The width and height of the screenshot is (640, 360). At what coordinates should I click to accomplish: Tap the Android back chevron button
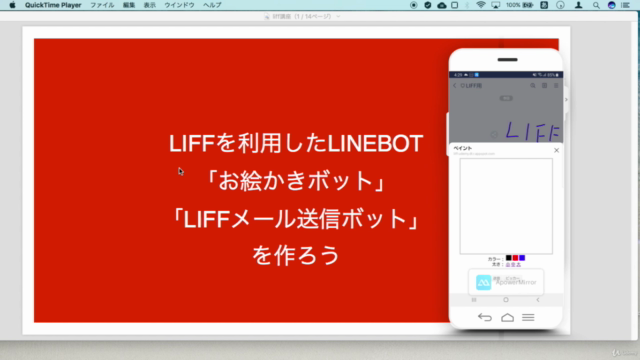click(538, 300)
